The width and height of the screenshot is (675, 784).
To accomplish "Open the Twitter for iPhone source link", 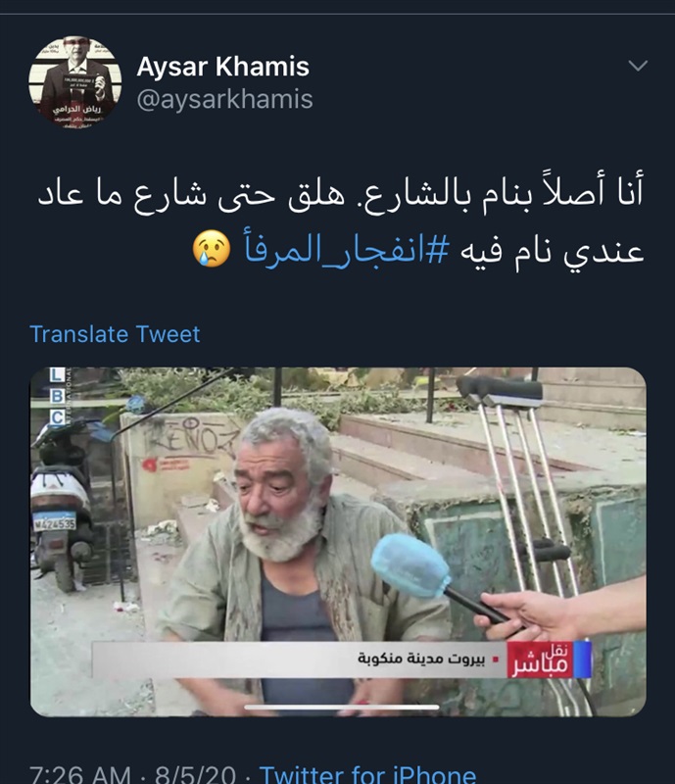I will (367, 774).
